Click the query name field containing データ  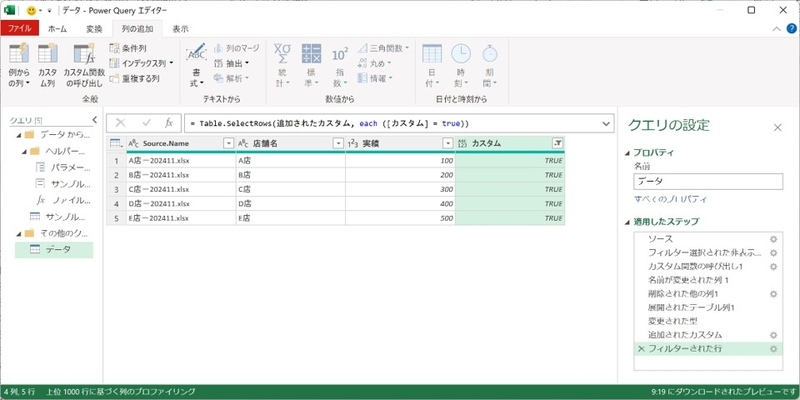tap(708, 182)
